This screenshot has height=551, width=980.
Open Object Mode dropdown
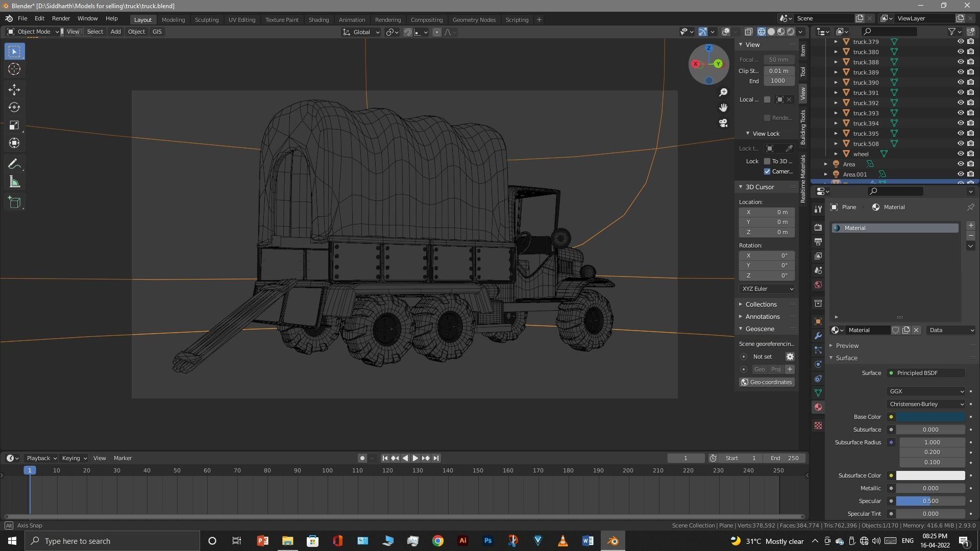click(34, 32)
